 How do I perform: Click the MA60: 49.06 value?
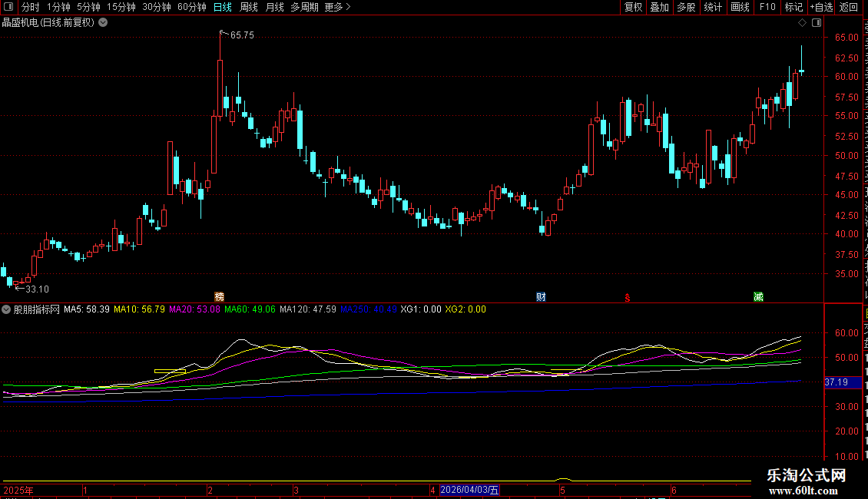(x=250, y=309)
